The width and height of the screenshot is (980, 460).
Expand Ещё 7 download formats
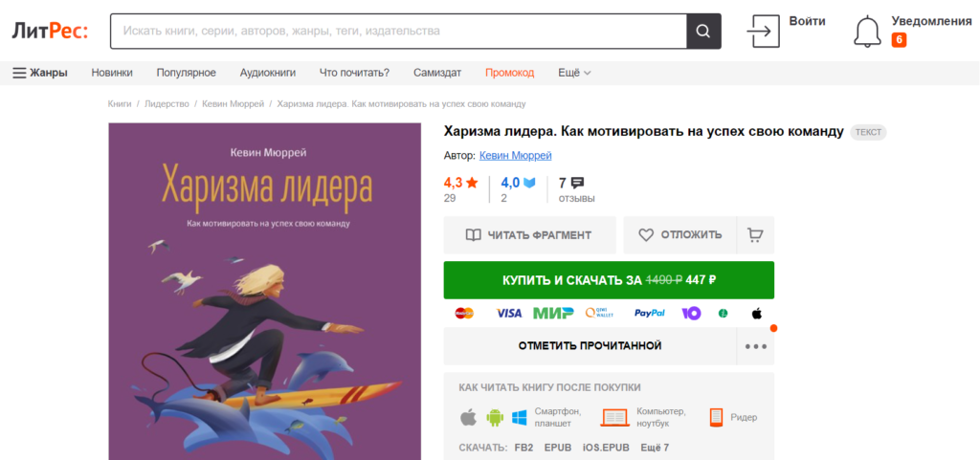(655, 448)
